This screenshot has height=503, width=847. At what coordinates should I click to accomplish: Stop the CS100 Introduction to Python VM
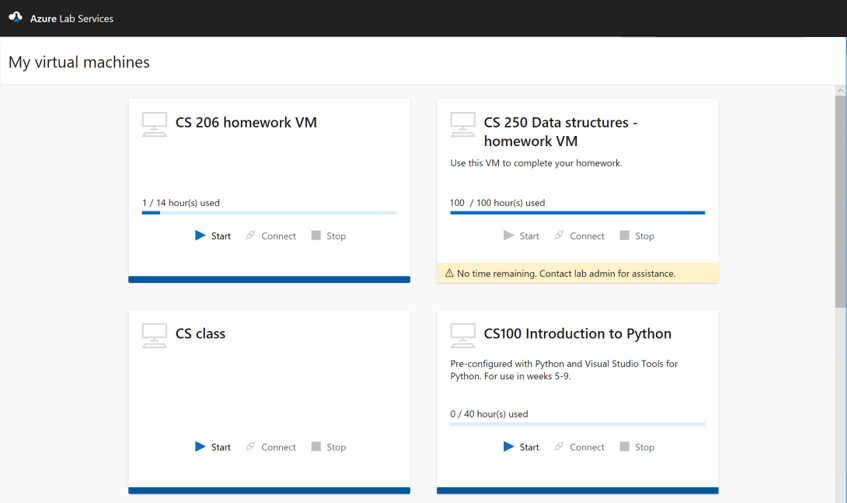point(636,447)
